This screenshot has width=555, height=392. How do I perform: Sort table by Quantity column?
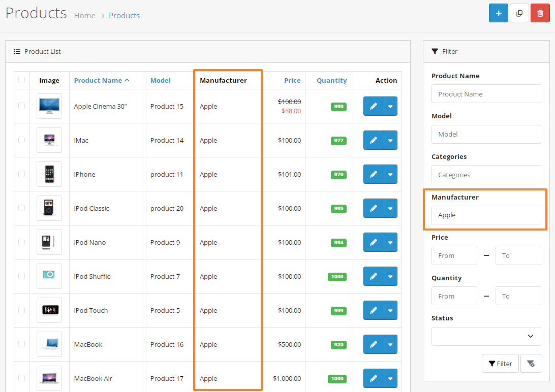click(332, 80)
